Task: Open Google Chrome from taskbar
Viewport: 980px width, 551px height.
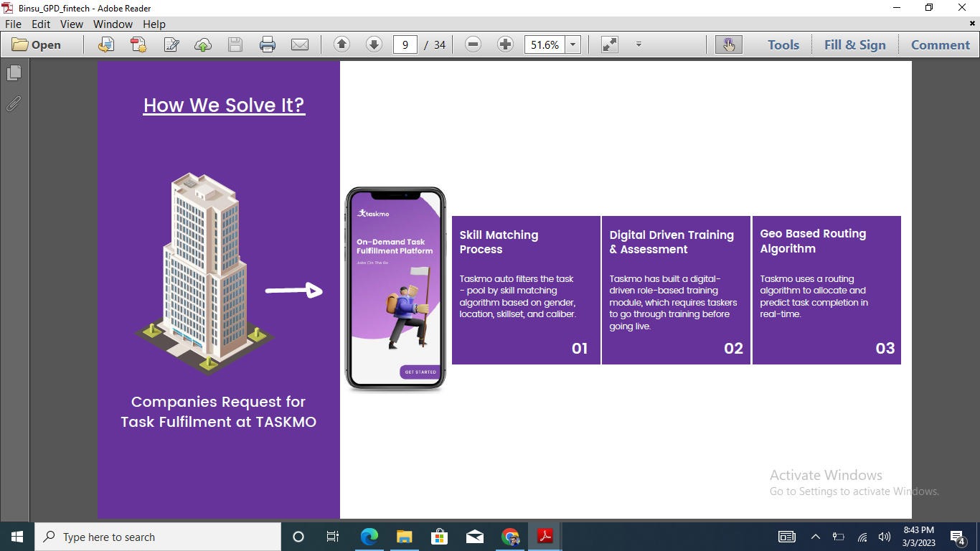Action: pyautogui.click(x=510, y=537)
